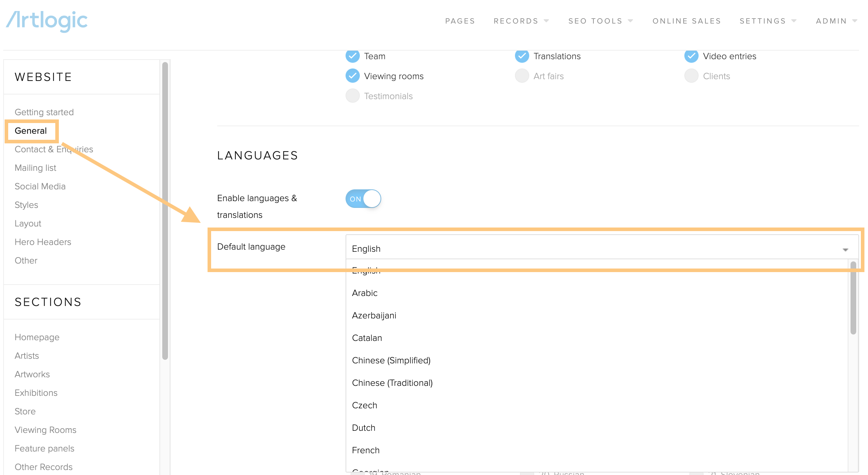
Task: Open General settings in sidebar
Action: tap(31, 131)
